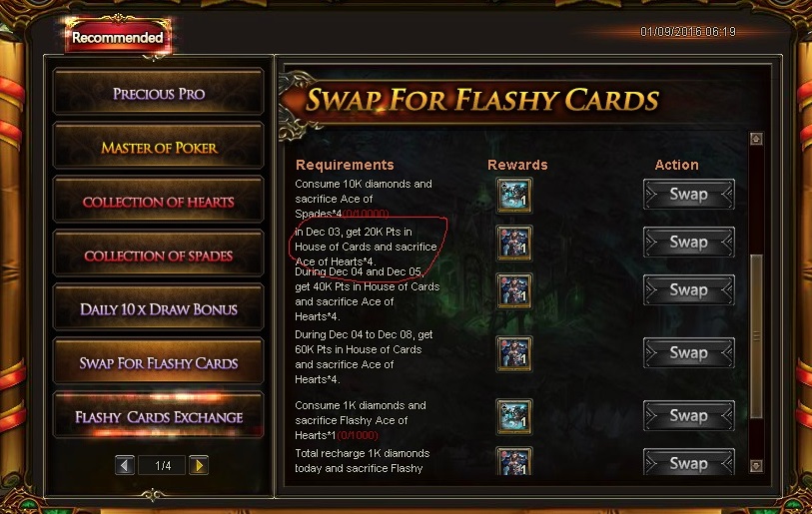Swap for the Dec 03 20K Pts requirement
This screenshot has height=514, width=812.
[x=689, y=242]
